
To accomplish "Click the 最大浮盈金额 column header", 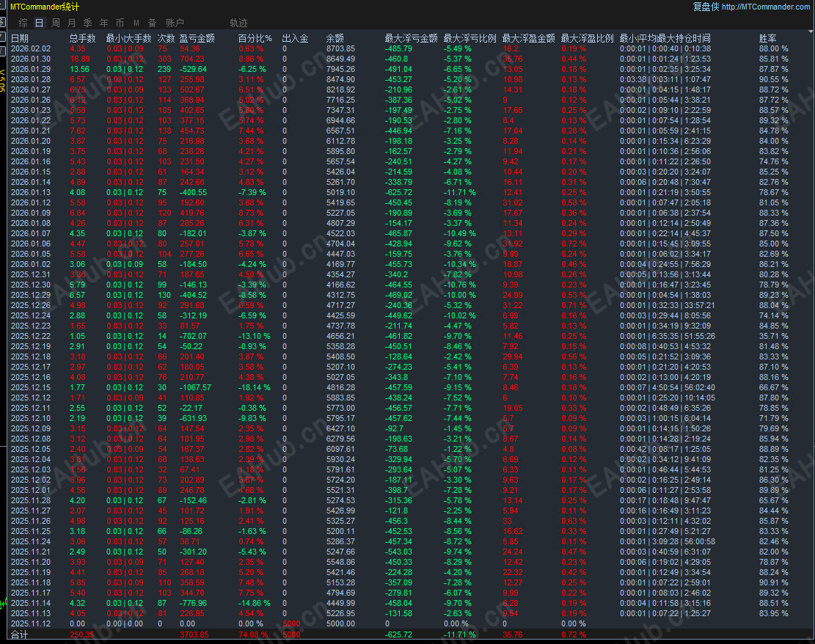I will tap(529, 38).
